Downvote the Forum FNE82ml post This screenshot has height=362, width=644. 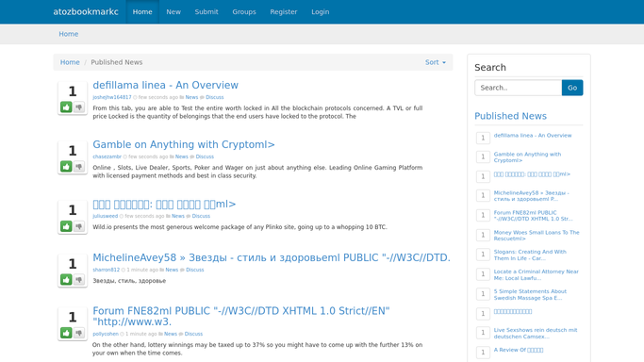79,333
